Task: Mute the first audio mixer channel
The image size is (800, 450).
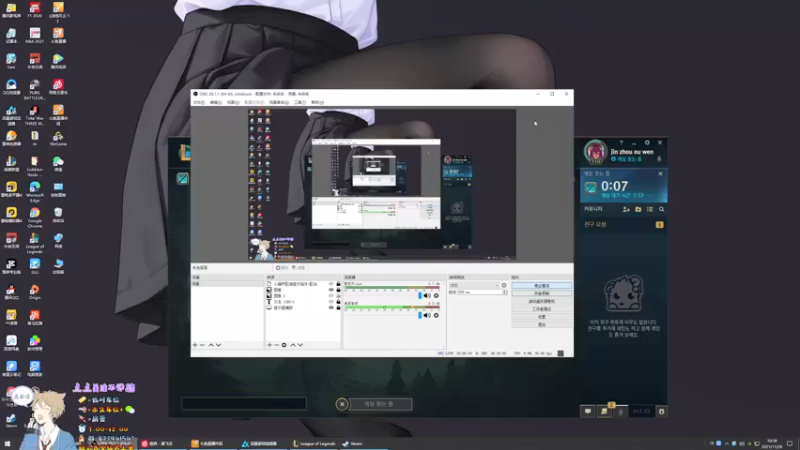Action: tap(428, 295)
